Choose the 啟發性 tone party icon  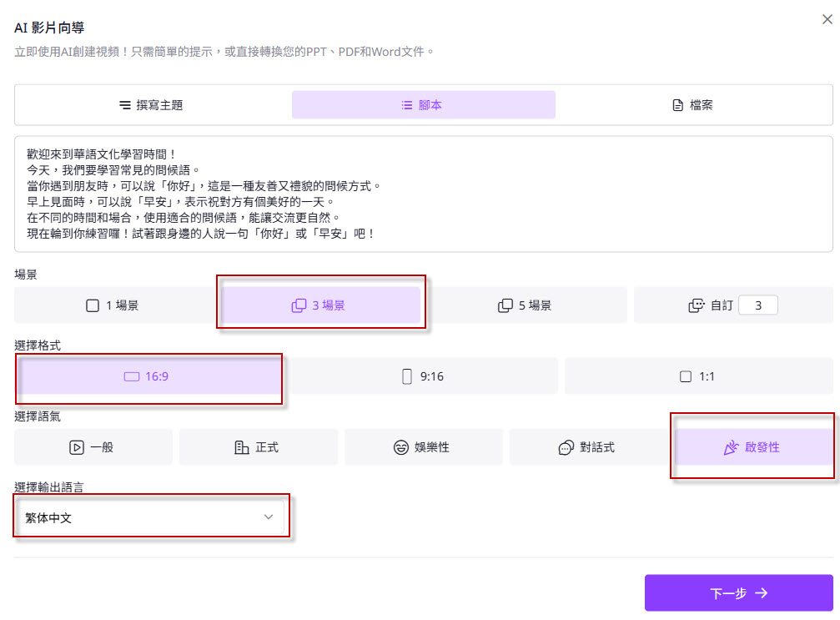tap(731, 447)
